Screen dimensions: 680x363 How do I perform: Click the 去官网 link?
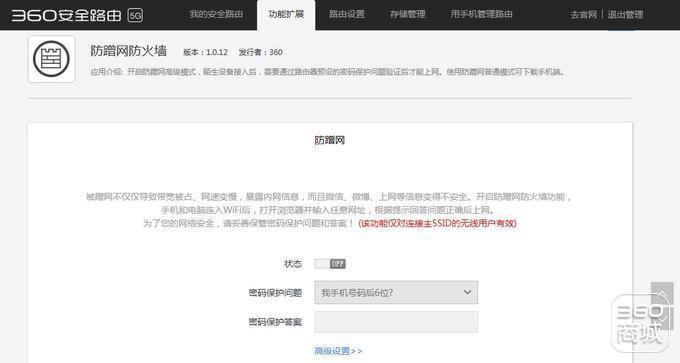[584, 15]
